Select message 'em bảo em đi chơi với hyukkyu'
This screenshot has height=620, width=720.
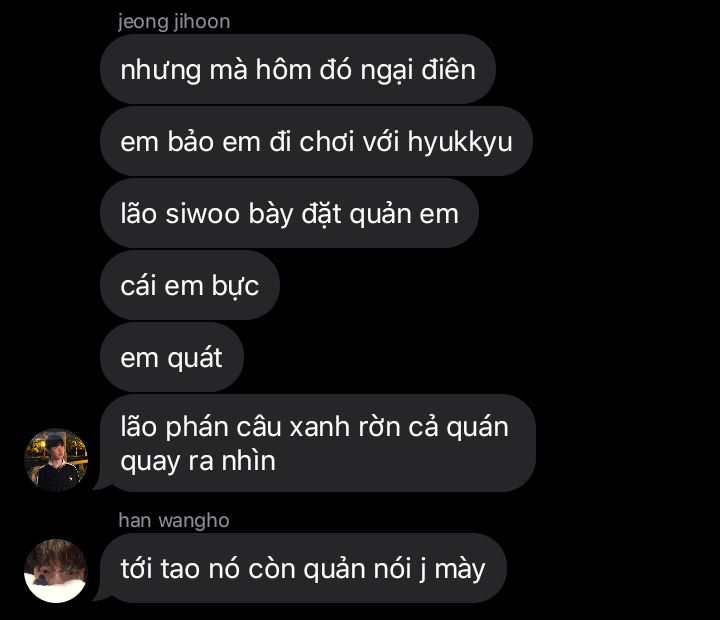point(316,141)
